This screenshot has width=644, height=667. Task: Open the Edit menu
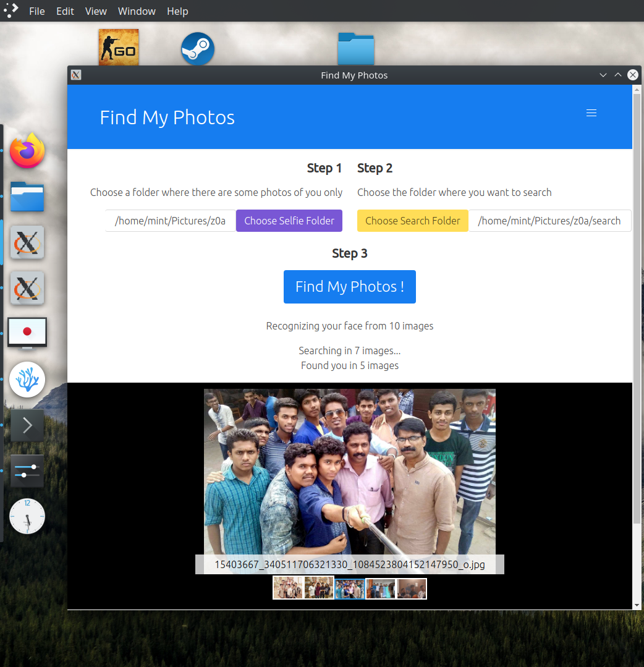tap(65, 11)
